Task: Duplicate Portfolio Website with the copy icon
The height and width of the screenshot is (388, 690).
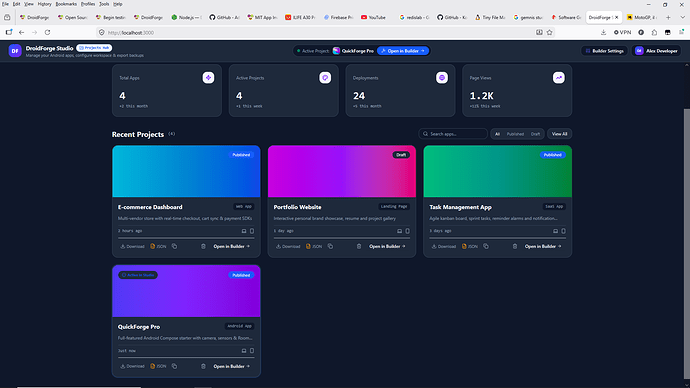Action: click(330, 246)
